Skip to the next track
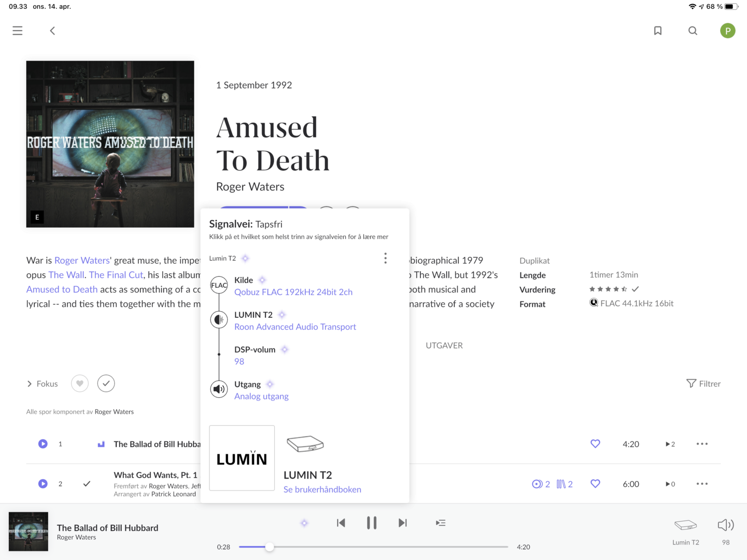 pos(403,523)
